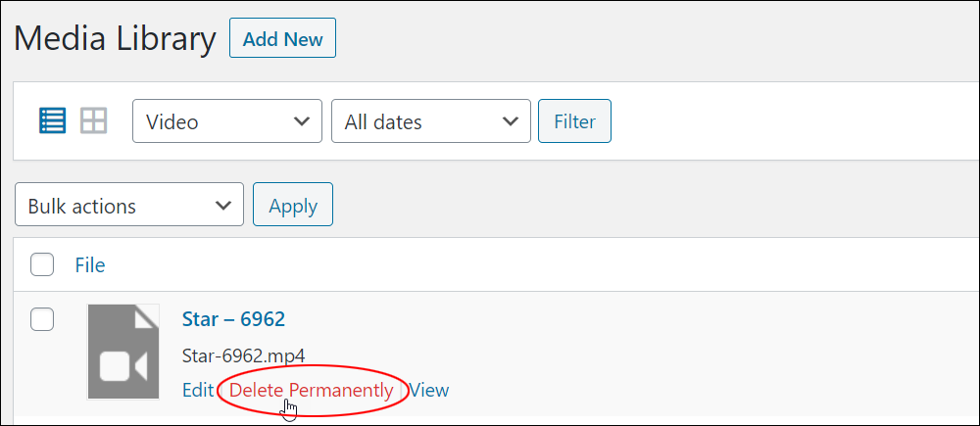The image size is (980, 426).
Task: Click Apply next to Bulk actions
Action: click(x=292, y=205)
